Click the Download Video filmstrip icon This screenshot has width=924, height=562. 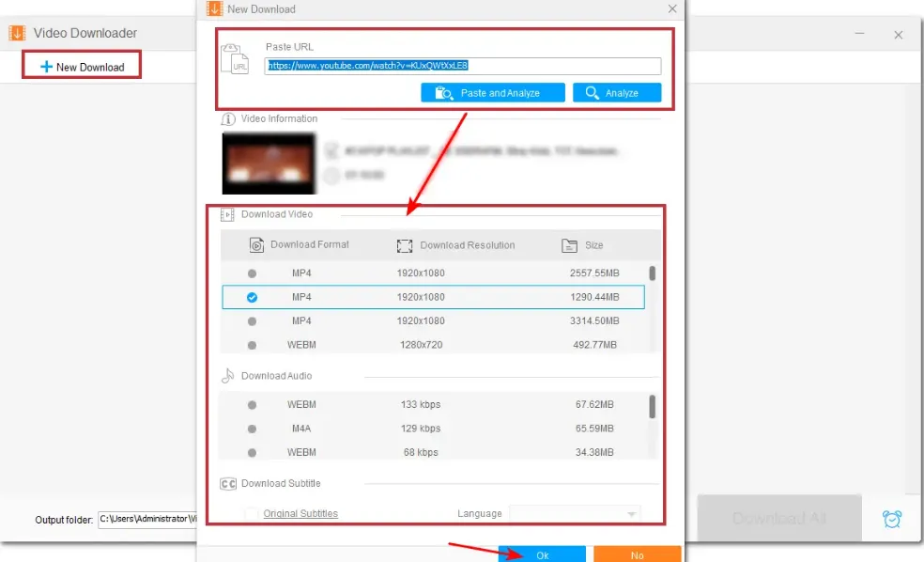(225, 213)
